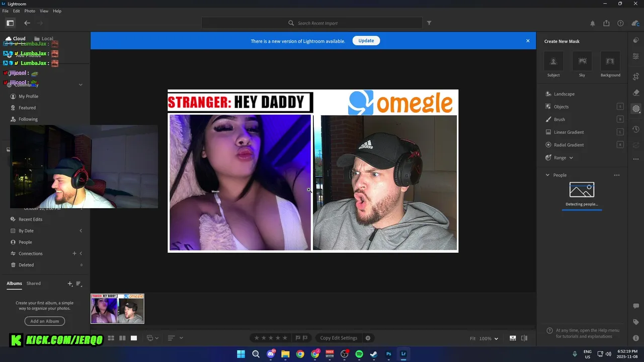This screenshot has width=644, height=362.
Task: Open the People view in sidebar
Action: coord(25,242)
